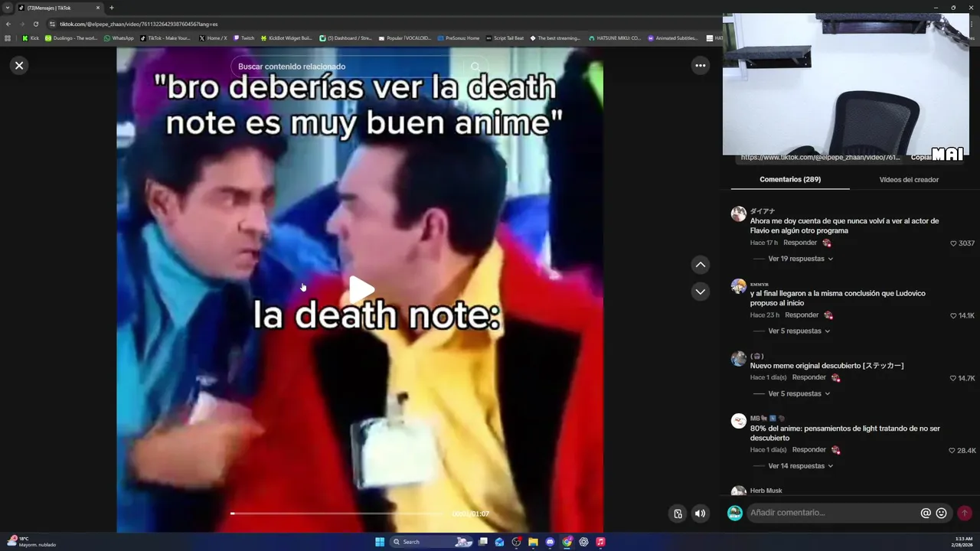Open the HATSUNE MIKU bookmark
This screenshot has height=551, width=980.
click(x=615, y=37)
